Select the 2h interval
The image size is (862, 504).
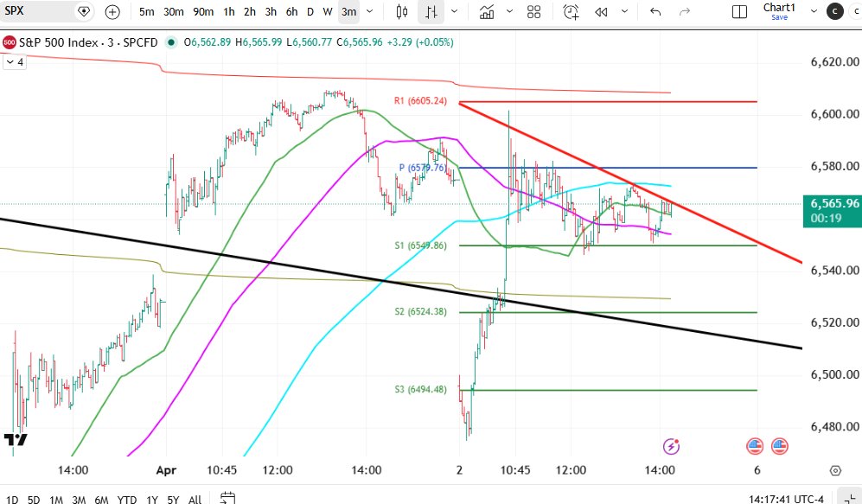coord(250,11)
